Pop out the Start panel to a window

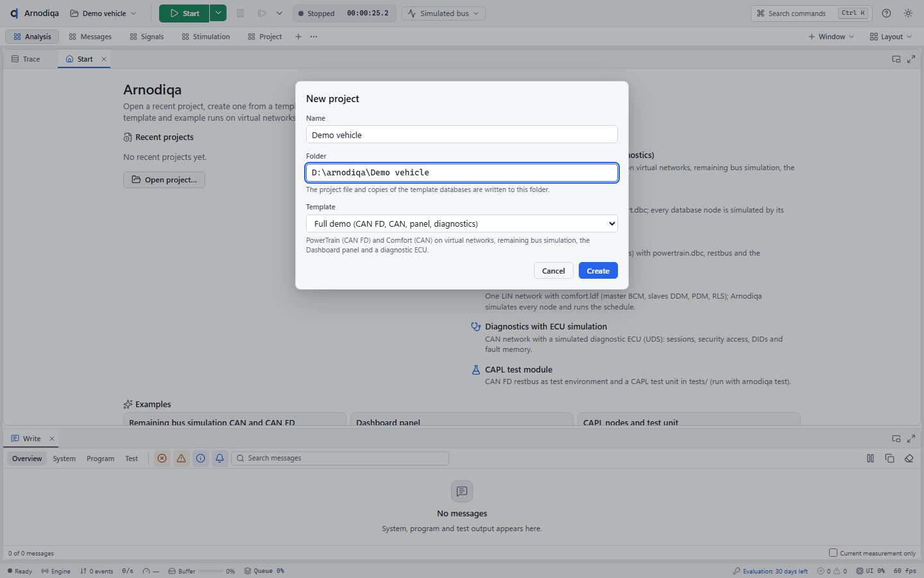tap(896, 59)
